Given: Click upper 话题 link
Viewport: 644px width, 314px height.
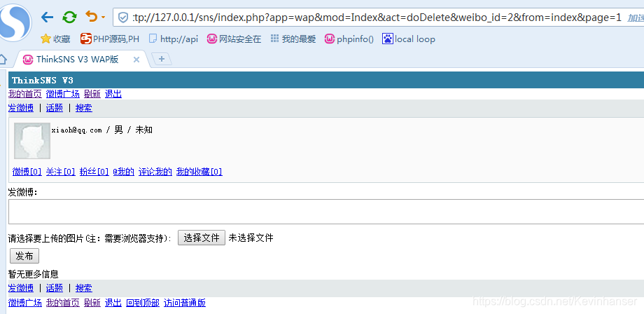Looking at the screenshot, I should pyautogui.click(x=54, y=108).
